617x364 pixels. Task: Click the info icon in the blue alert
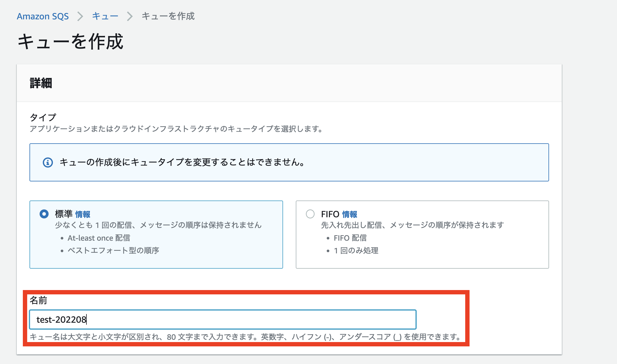click(48, 162)
